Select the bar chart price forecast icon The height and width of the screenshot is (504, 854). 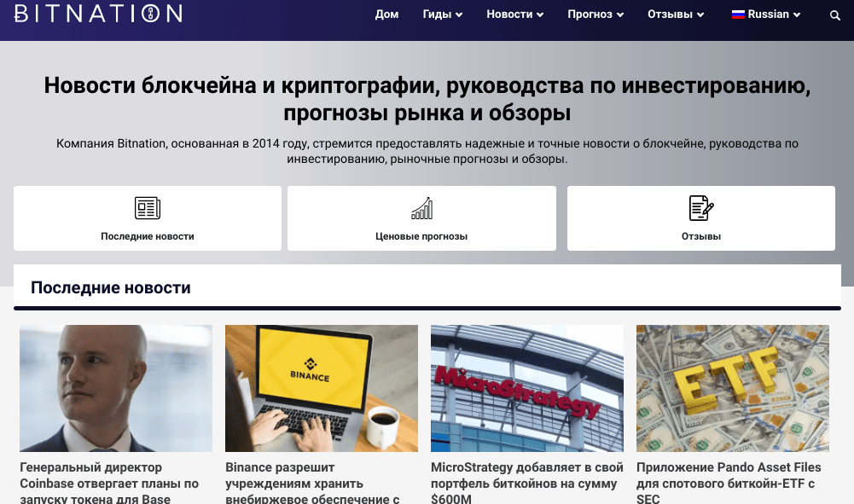(x=421, y=208)
